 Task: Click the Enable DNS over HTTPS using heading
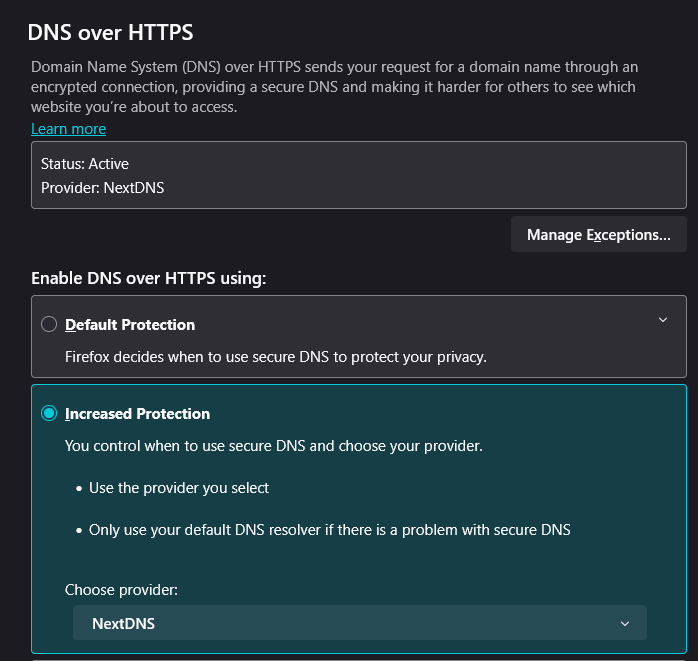pos(149,278)
